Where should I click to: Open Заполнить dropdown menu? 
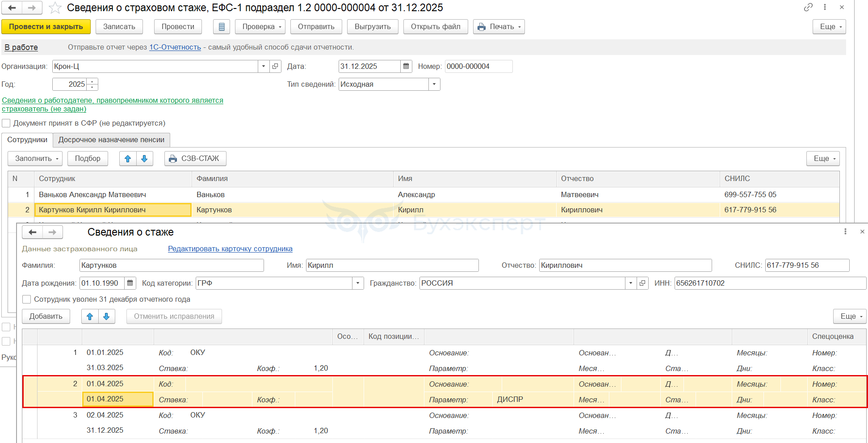36,159
